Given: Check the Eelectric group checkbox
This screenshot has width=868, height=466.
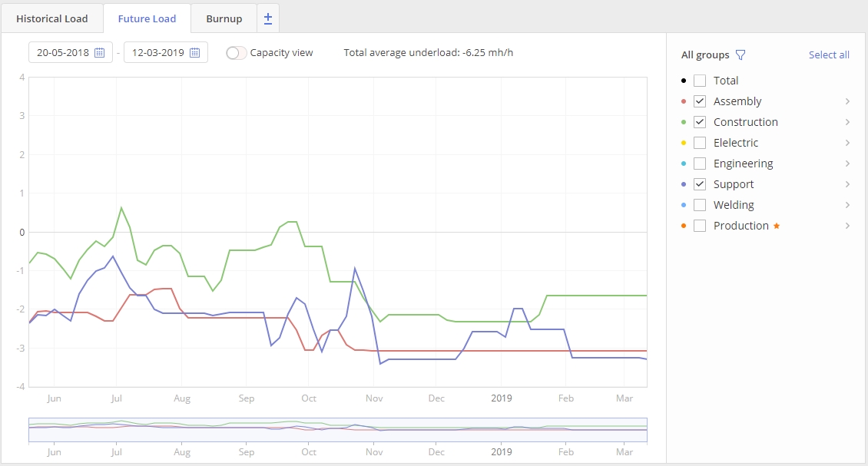Looking at the screenshot, I should (x=700, y=142).
